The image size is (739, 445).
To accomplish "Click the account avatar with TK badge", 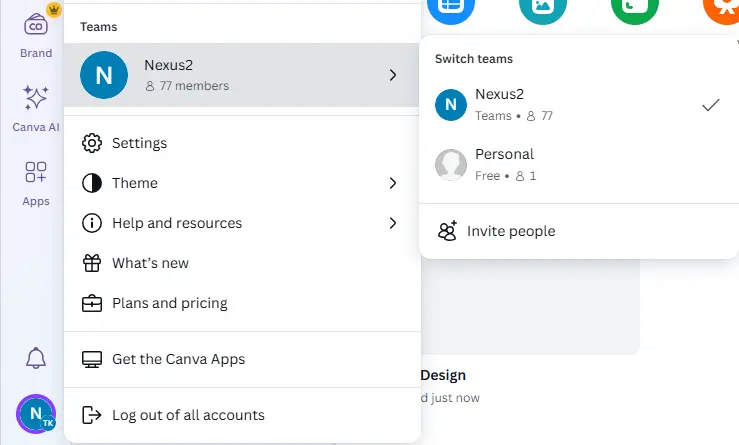I will 36,414.
